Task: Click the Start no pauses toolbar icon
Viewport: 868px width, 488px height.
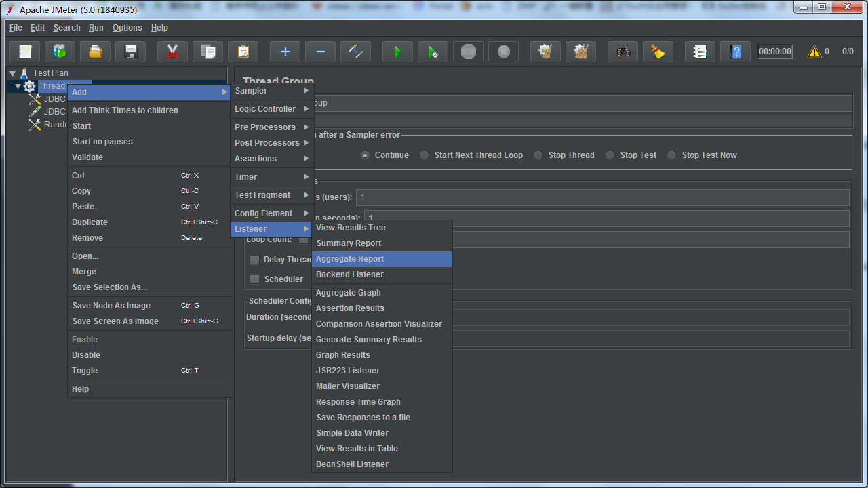Action: (x=433, y=52)
